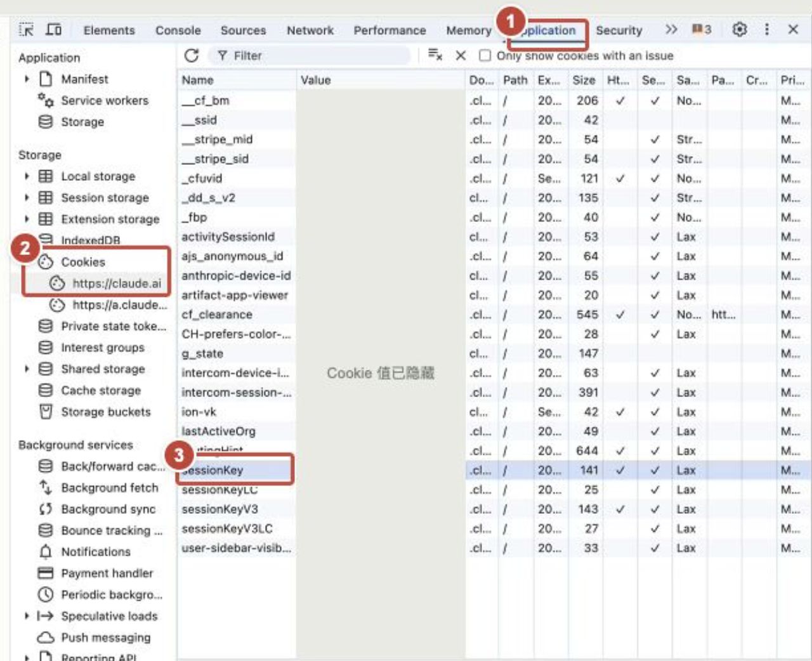Select the cf_clearance cookie row
This screenshot has width=812, height=661.
(x=493, y=315)
